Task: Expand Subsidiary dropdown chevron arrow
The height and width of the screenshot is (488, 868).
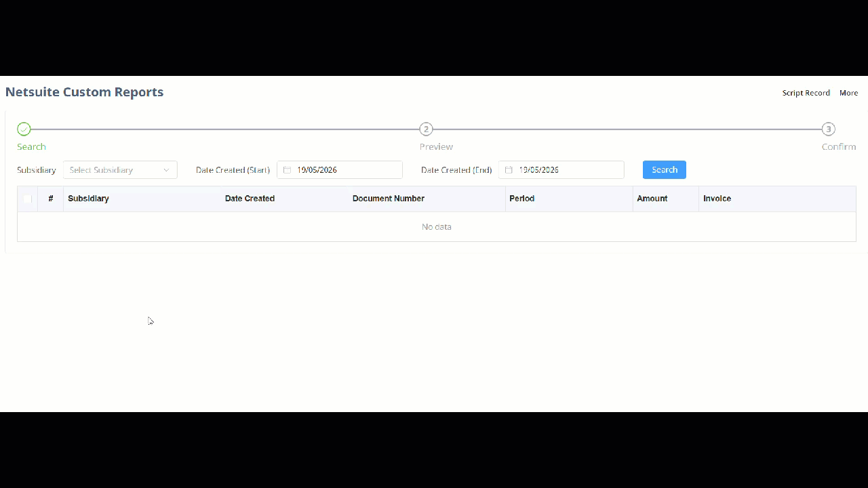Action: point(166,170)
